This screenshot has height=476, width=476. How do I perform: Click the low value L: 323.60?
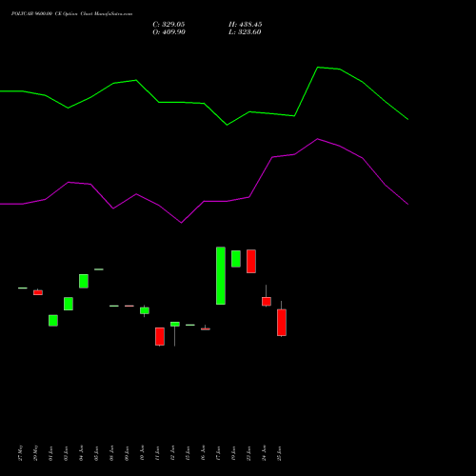245,32
